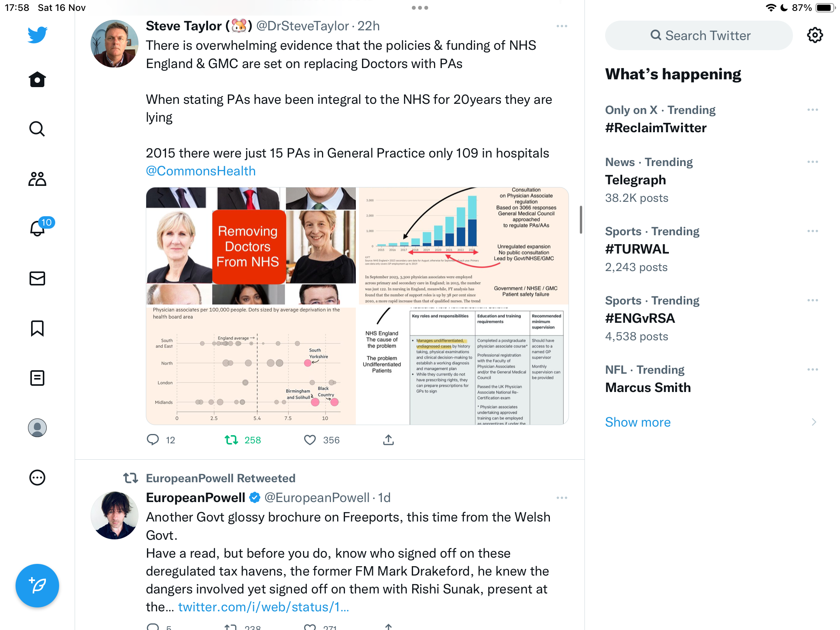Open the Communities people icon

[37, 179]
